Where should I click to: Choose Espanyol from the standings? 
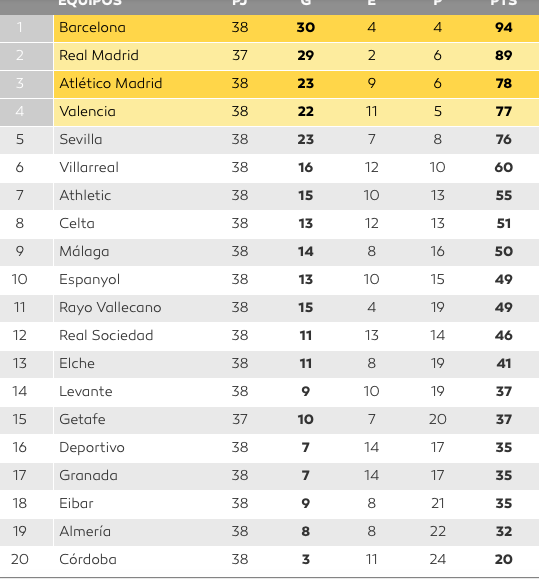coord(89,280)
